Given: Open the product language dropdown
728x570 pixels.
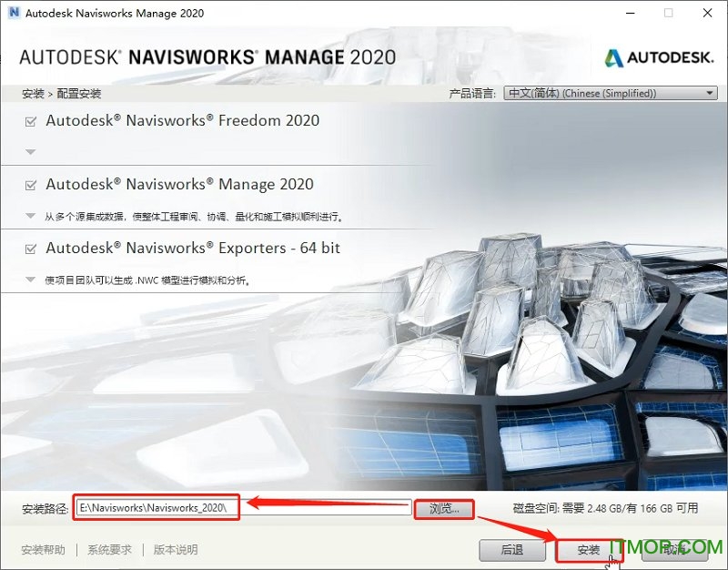Looking at the screenshot, I should [x=710, y=92].
